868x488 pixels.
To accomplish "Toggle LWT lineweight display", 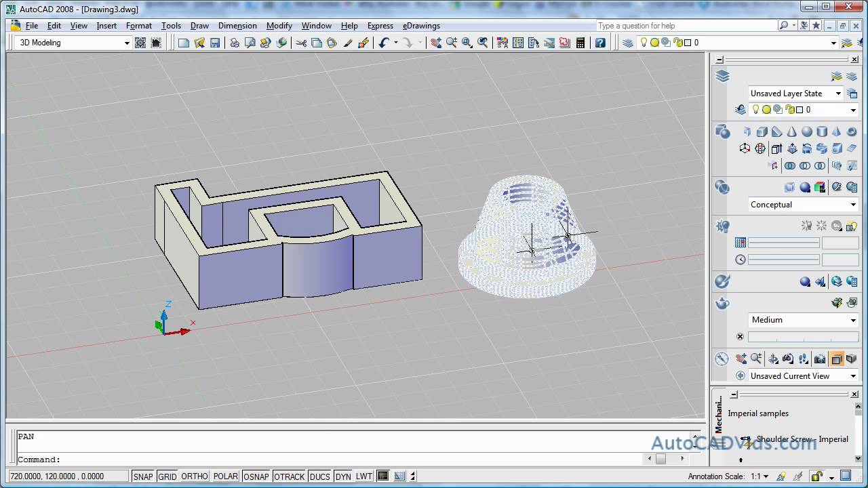I will 364,476.
